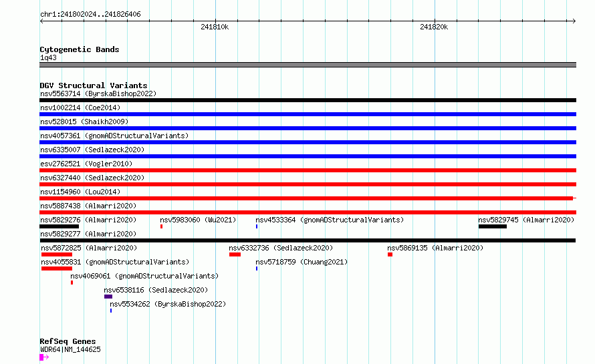Click the nsv5563714 black variant bar
This screenshot has height=364, width=595.
(x=308, y=100)
